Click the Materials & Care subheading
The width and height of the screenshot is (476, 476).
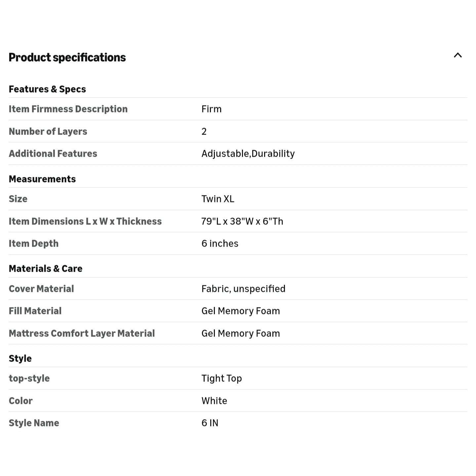[x=46, y=269]
